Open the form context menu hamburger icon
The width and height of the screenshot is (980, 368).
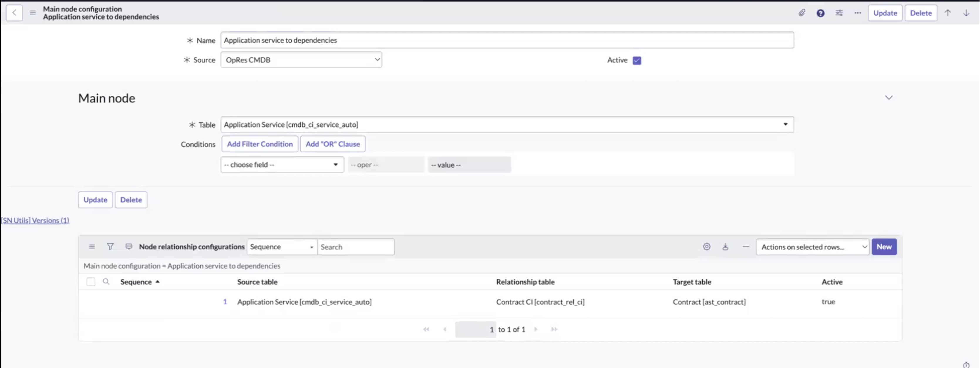[33, 13]
